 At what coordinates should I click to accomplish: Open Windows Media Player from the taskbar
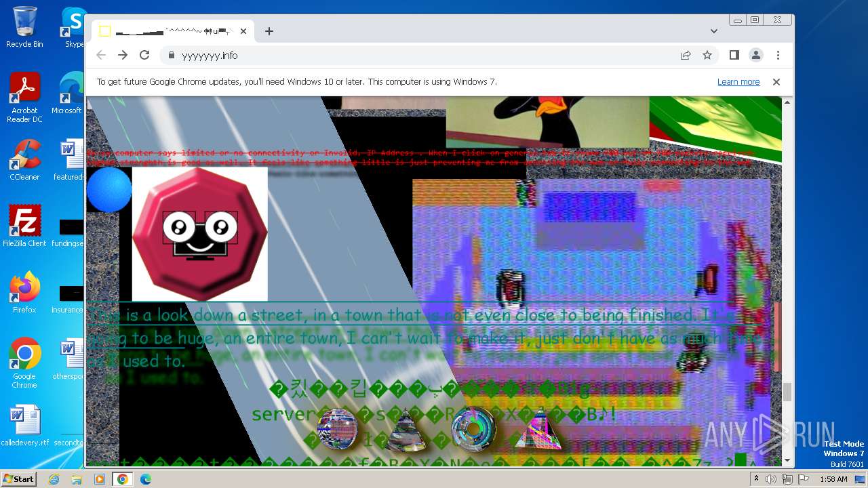coord(100,479)
